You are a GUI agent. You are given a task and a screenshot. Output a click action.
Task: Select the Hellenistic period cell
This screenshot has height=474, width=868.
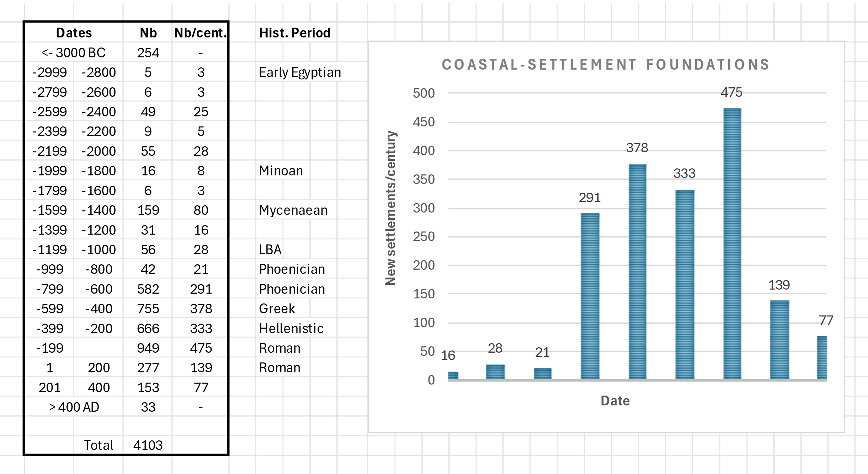click(x=291, y=328)
